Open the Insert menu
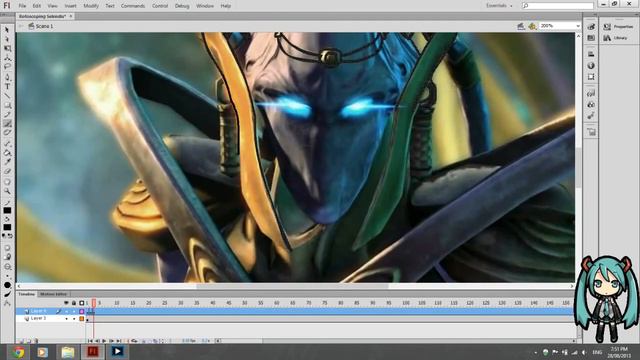Image resolution: width=640 pixels, height=360 pixels. coord(70,6)
